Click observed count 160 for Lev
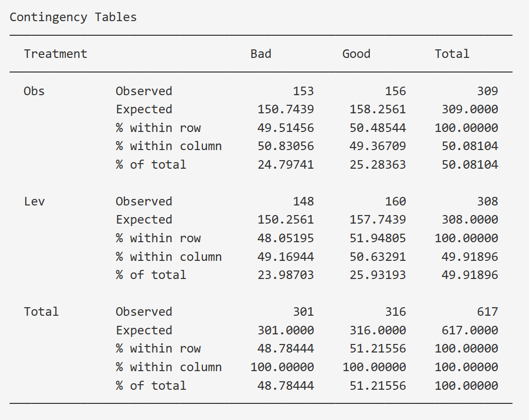 point(395,201)
